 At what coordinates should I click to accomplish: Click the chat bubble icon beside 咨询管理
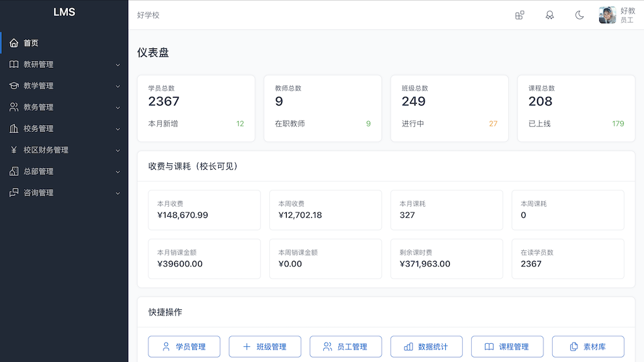click(14, 192)
